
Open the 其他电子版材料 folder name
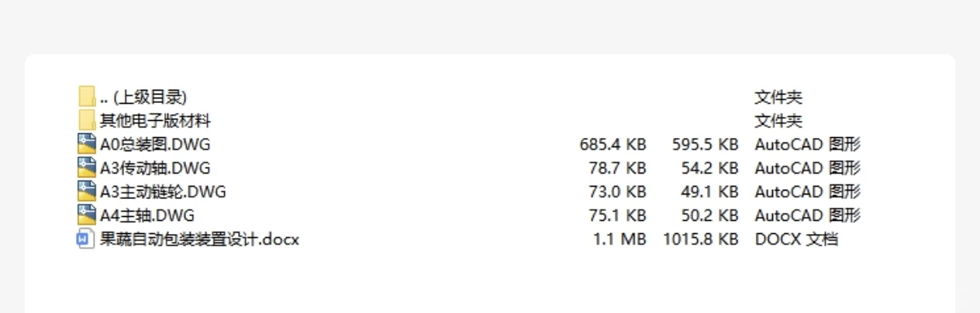point(155,121)
